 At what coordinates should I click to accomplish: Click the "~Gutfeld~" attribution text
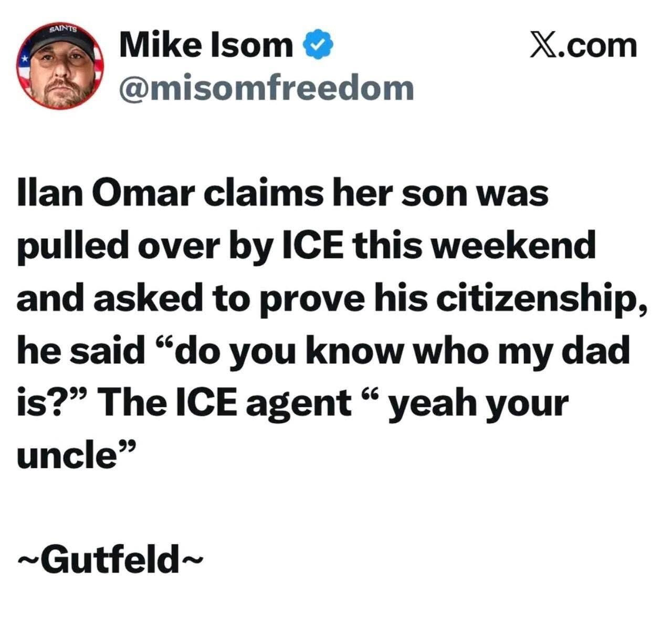pyautogui.click(x=109, y=559)
